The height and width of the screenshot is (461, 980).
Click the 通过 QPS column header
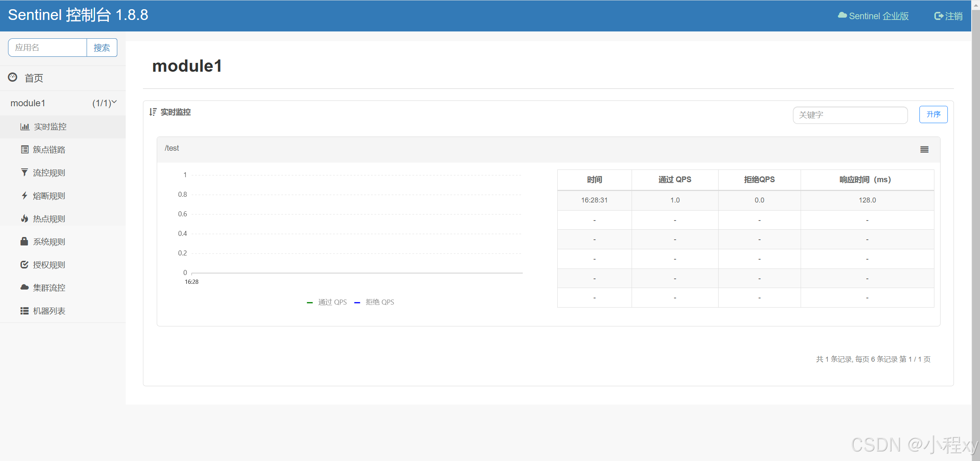tap(675, 179)
